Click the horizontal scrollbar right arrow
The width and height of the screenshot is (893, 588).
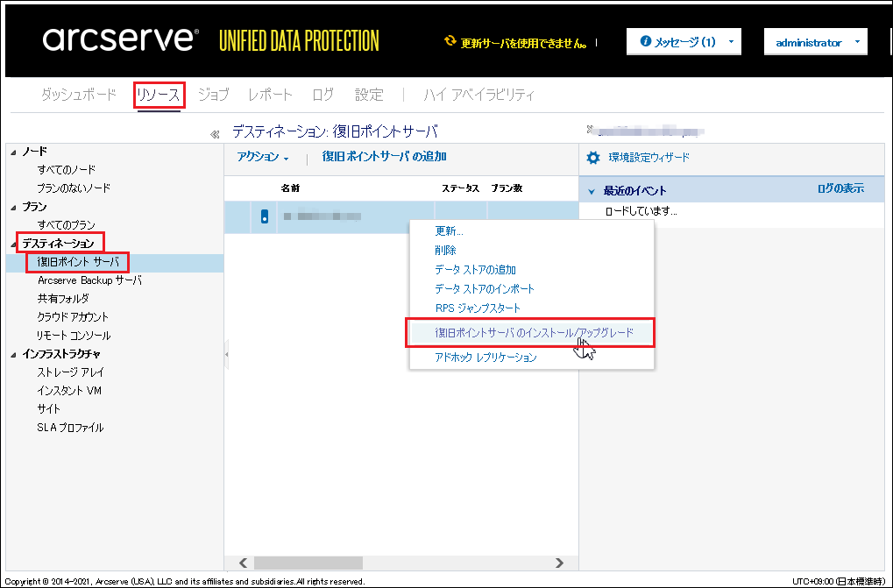pyautogui.click(x=559, y=563)
